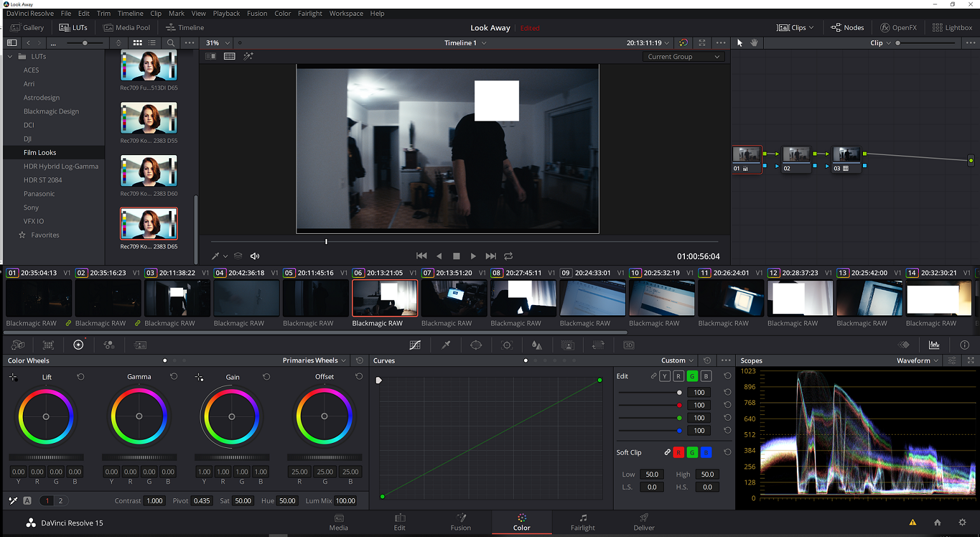
Task: Toggle the red curve channel
Action: pos(679,376)
